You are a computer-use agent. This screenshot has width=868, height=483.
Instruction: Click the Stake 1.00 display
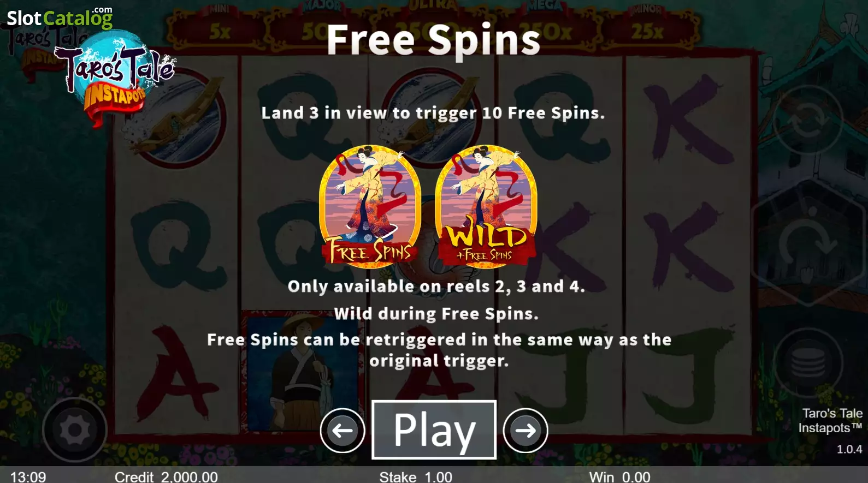click(416, 476)
